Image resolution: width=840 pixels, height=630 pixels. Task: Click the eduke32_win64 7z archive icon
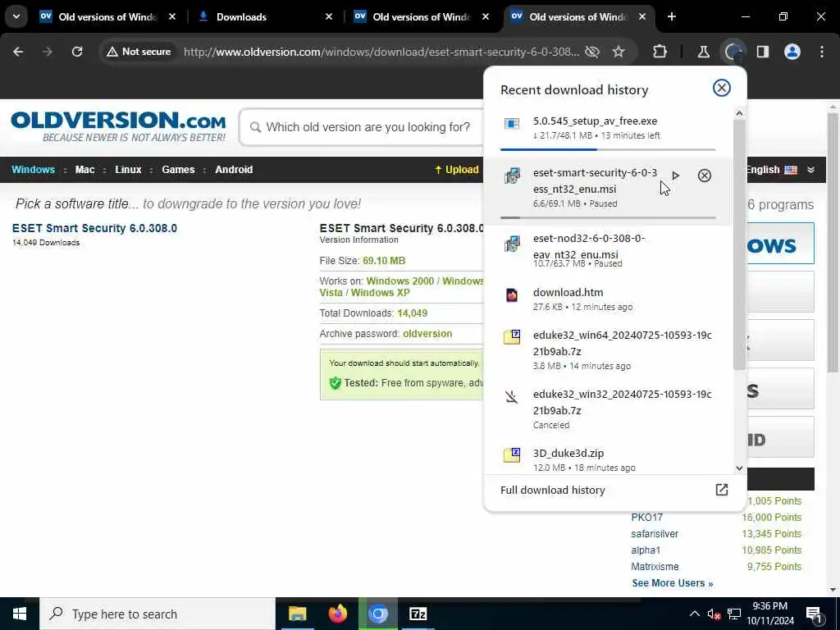pyautogui.click(x=512, y=337)
